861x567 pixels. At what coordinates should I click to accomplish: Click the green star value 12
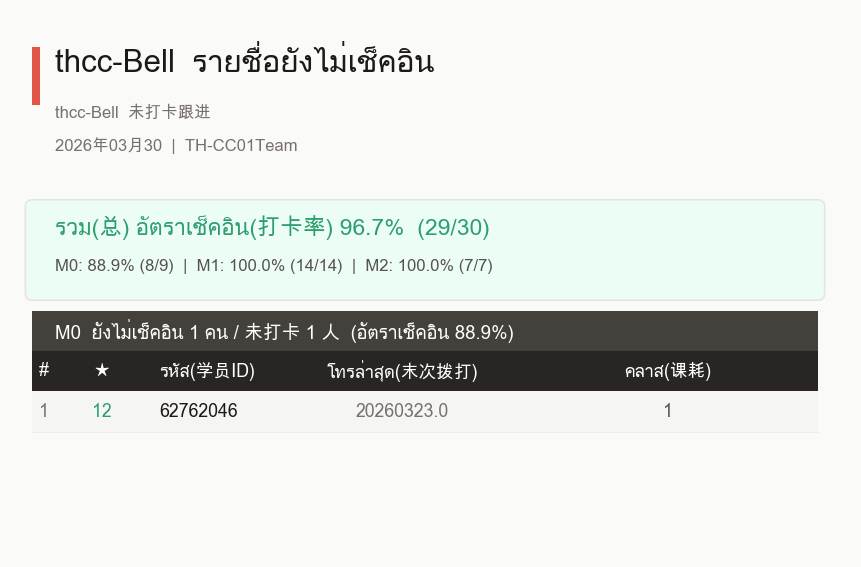click(102, 411)
